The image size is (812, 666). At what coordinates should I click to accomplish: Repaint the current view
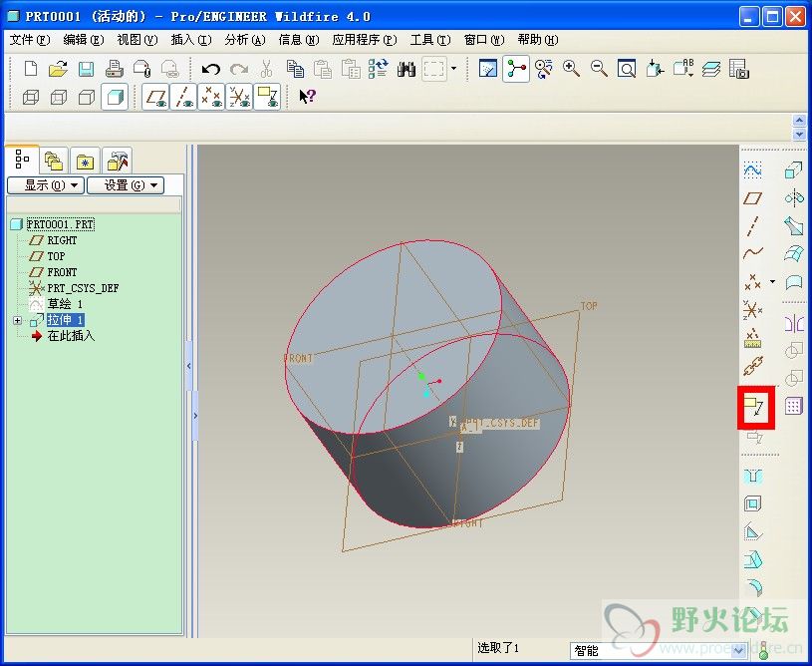coord(488,69)
